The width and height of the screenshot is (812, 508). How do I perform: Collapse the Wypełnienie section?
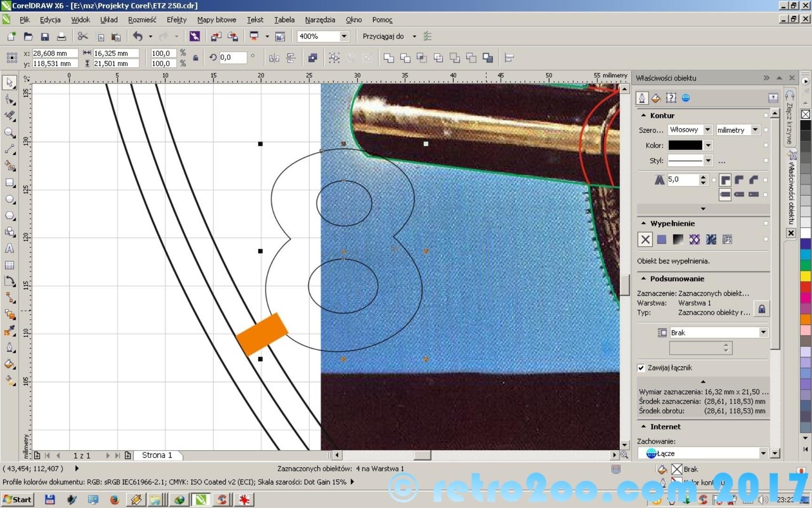tap(643, 223)
